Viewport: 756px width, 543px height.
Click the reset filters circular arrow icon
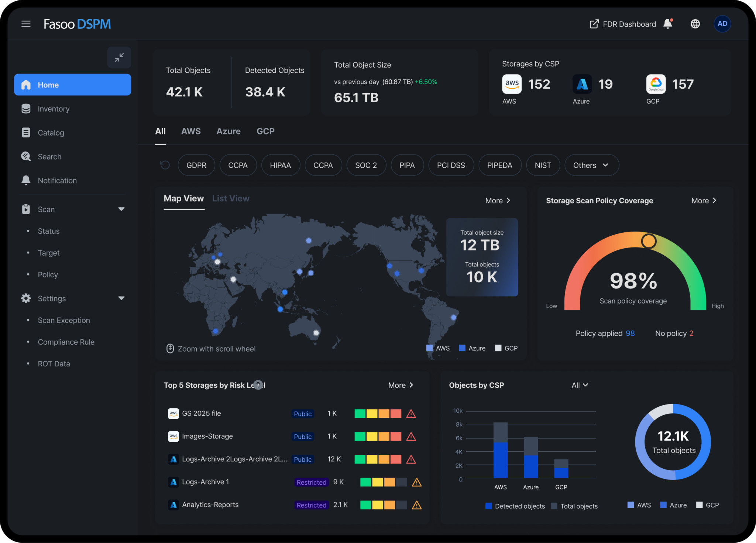164,165
